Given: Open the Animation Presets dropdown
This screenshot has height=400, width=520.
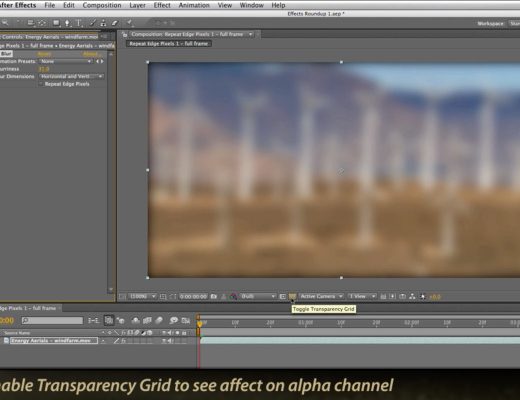Looking at the screenshot, I should (x=66, y=61).
